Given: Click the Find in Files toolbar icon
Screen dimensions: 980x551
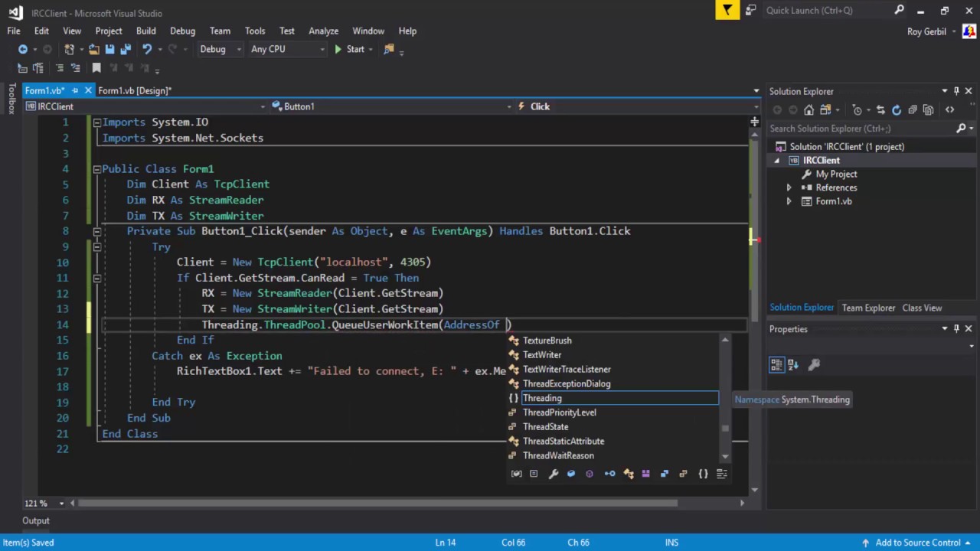Looking at the screenshot, I should pos(389,49).
